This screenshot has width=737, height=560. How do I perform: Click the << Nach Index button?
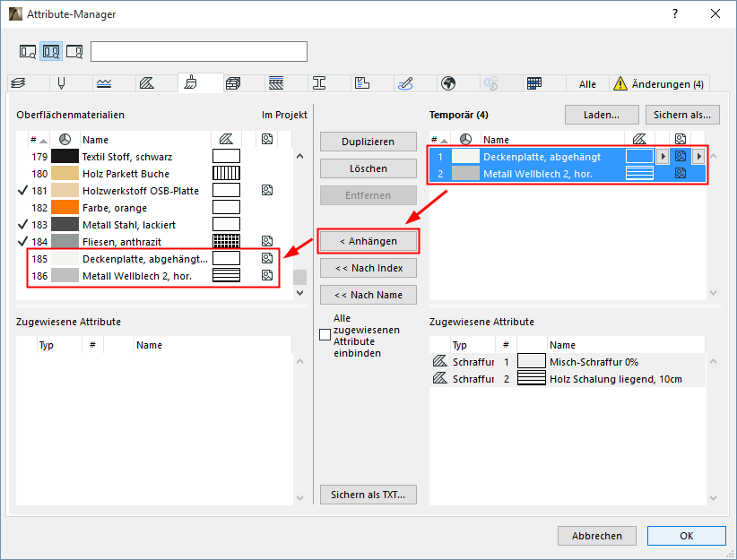(x=368, y=268)
